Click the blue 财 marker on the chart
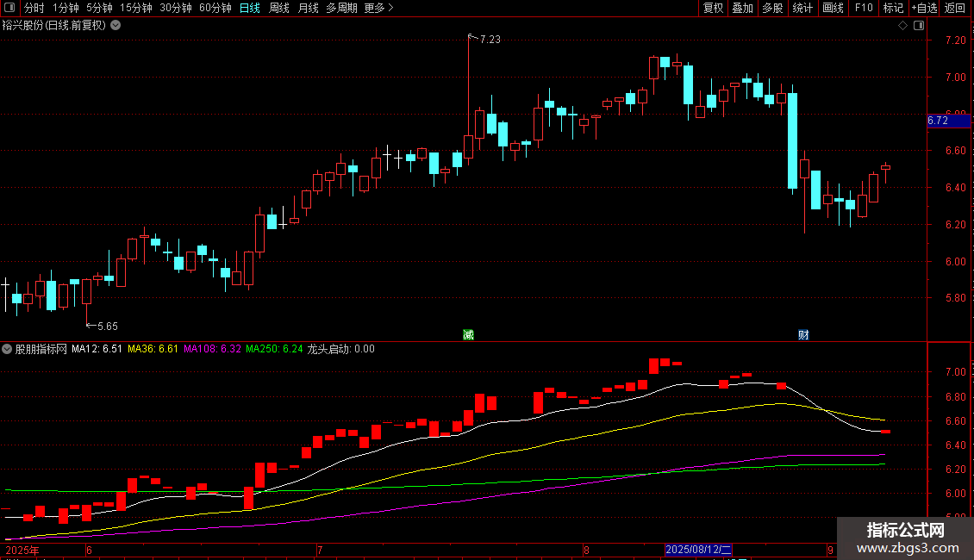Viewport: 974px width, 560px height. 803,334
